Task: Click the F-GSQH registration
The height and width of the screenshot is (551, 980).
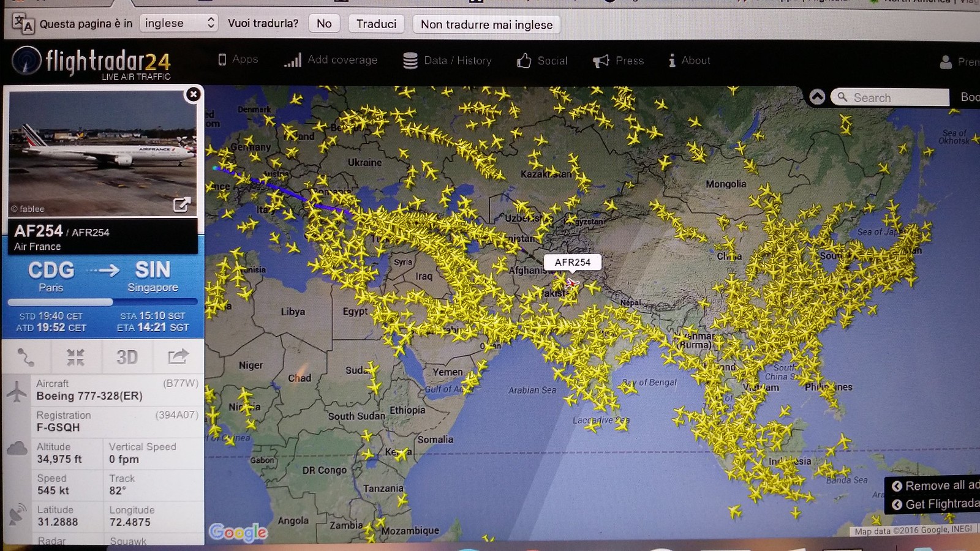Action: click(x=58, y=427)
